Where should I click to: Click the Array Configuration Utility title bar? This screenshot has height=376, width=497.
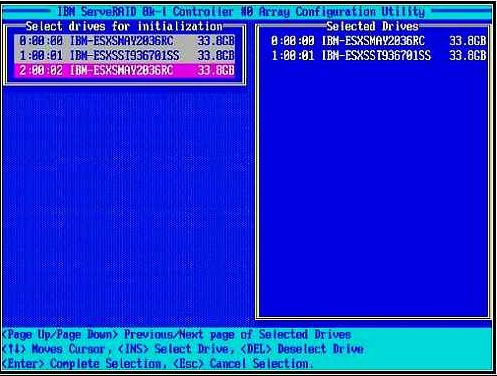[241, 12]
